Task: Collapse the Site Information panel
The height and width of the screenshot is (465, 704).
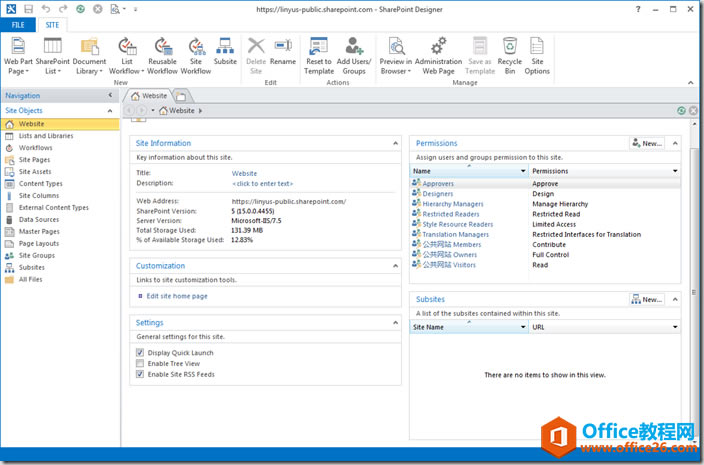Action: click(396, 144)
